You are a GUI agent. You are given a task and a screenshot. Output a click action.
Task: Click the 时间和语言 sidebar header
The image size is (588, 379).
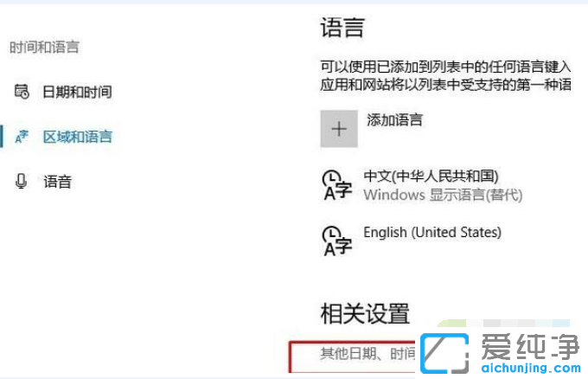pos(43,47)
